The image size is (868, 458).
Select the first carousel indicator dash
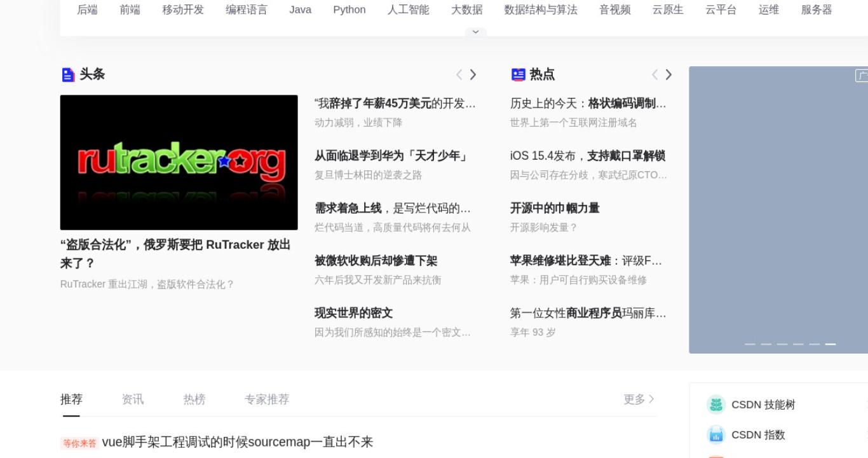[750, 344]
